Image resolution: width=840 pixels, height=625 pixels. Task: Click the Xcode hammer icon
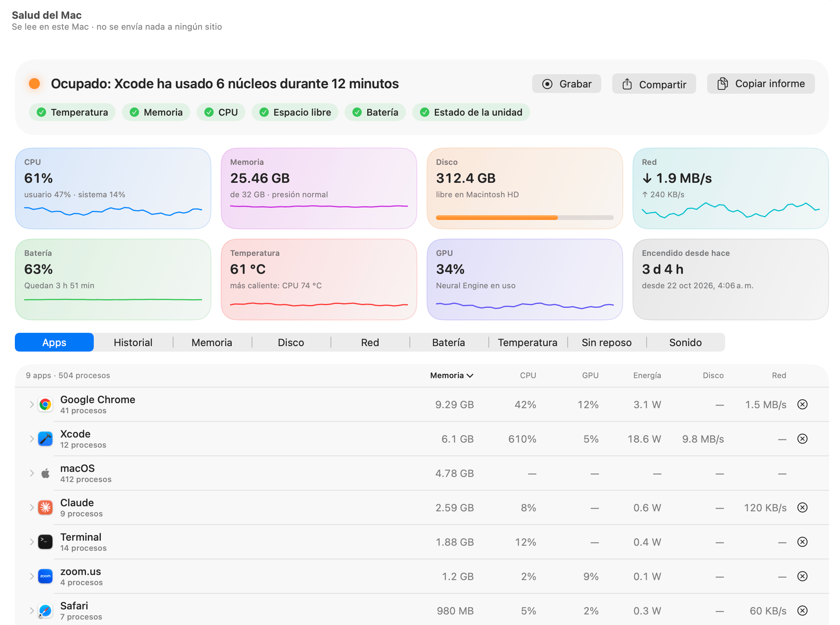[45, 439]
